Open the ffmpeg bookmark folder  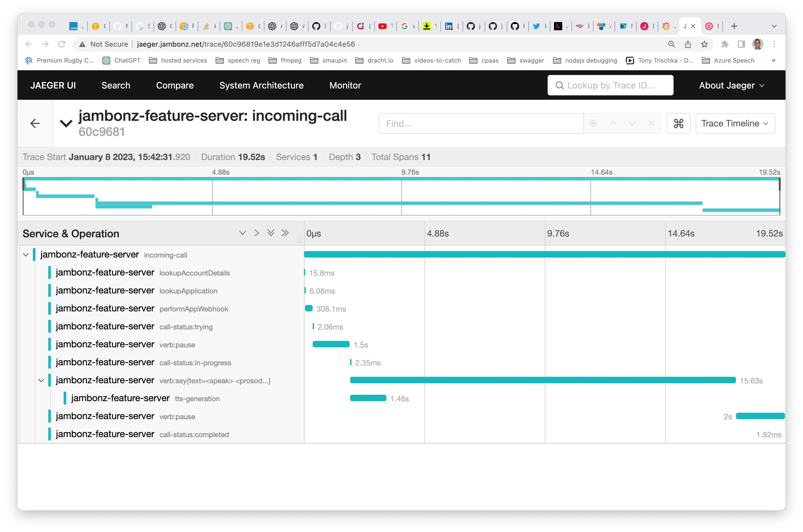pyautogui.click(x=285, y=60)
